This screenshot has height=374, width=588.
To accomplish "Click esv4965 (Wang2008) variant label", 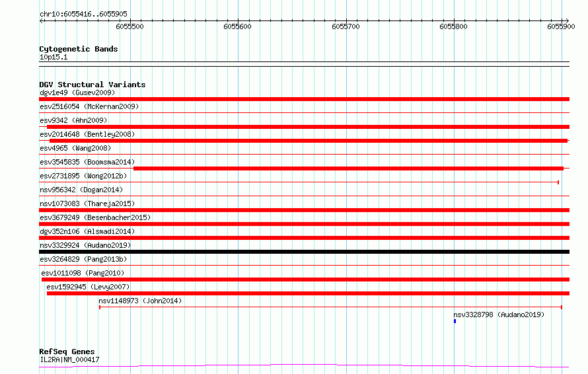I will [x=75, y=148].
